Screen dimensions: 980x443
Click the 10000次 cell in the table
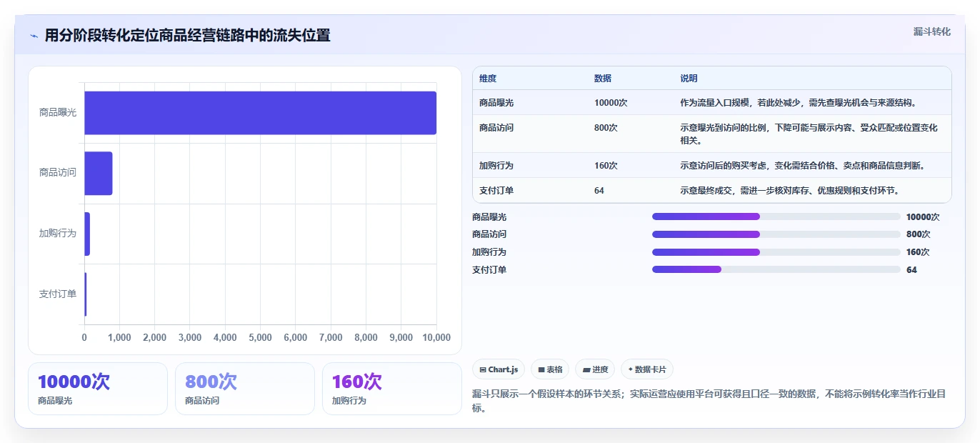[611, 103]
